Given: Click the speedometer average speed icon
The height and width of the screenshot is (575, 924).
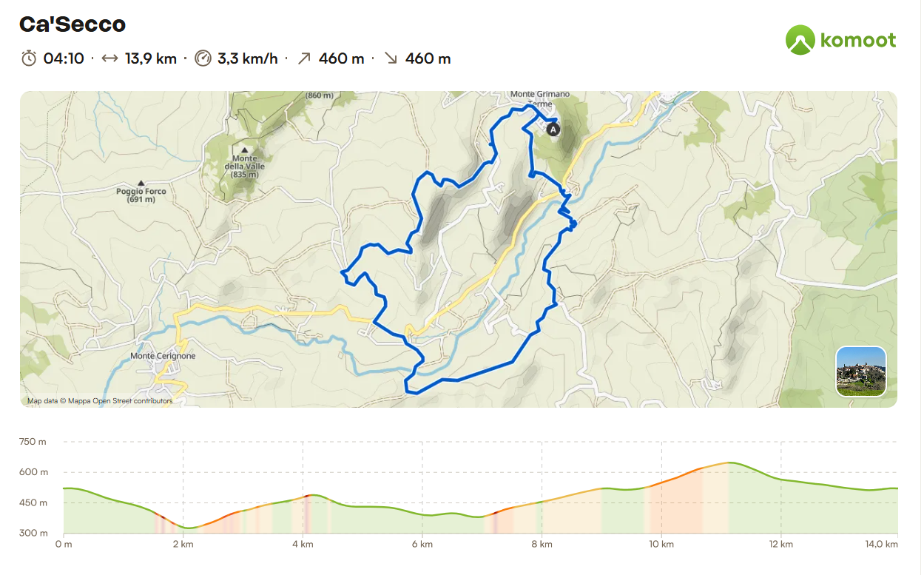Looking at the screenshot, I should tap(203, 58).
